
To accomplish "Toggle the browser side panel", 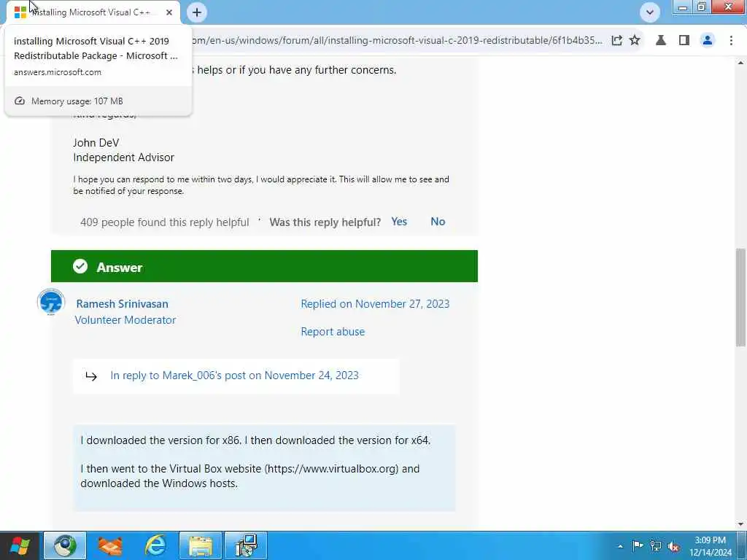I will [x=684, y=41].
